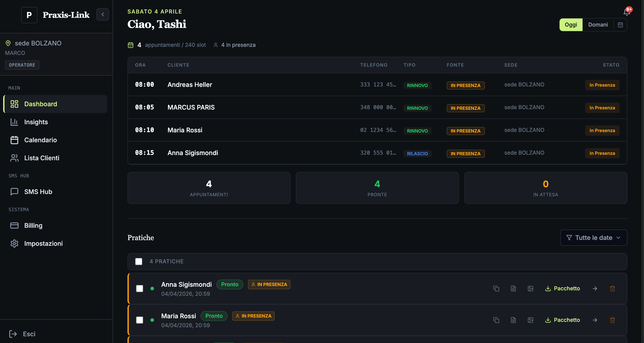Switch to the Domani tab
The height and width of the screenshot is (343, 644).
tap(598, 25)
